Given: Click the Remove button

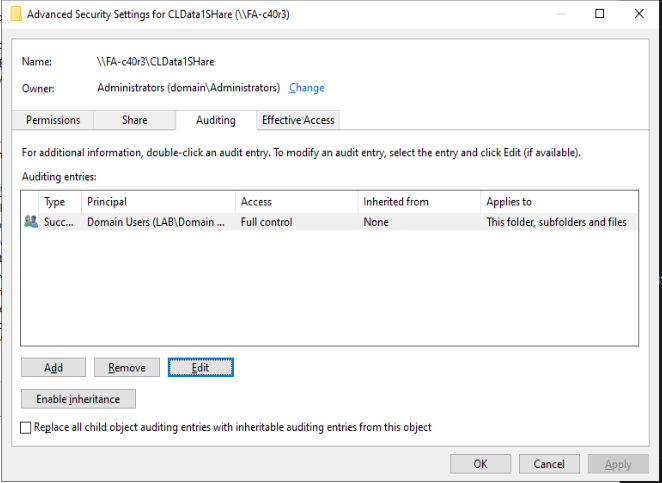Looking at the screenshot, I should coord(127,367).
